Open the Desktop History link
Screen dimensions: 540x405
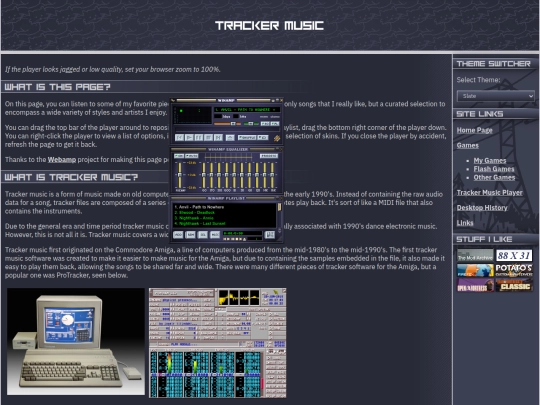pyautogui.click(x=482, y=208)
